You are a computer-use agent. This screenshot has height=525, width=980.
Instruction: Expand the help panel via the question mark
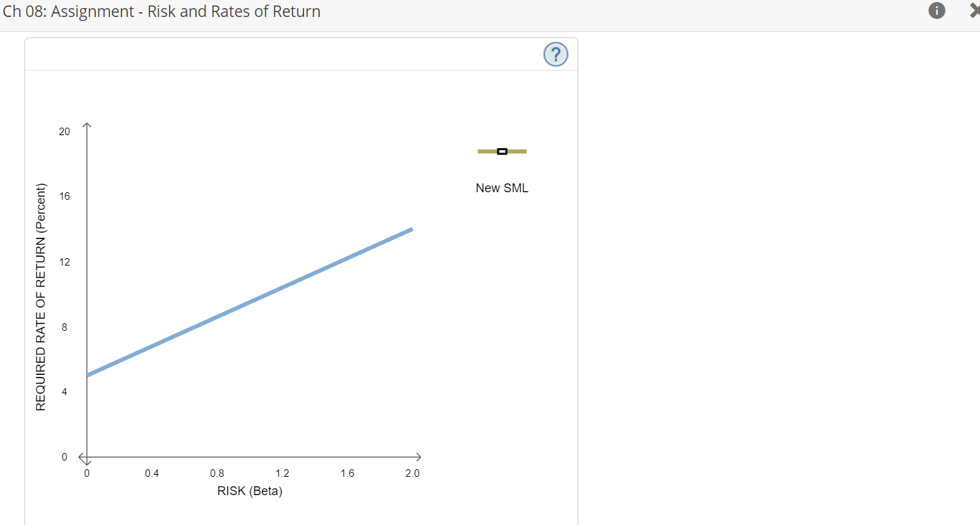pos(555,54)
